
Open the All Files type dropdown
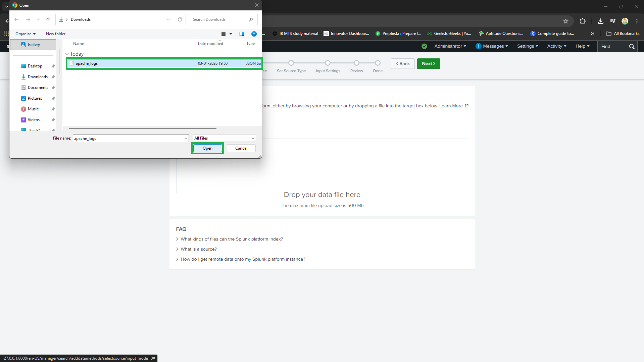click(x=225, y=138)
